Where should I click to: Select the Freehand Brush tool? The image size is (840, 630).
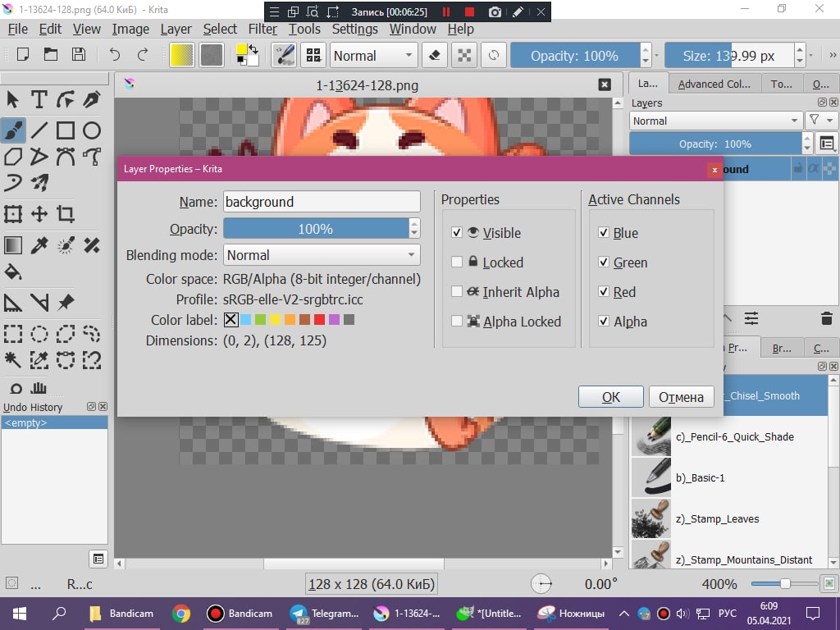pyautogui.click(x=13, y=130)
